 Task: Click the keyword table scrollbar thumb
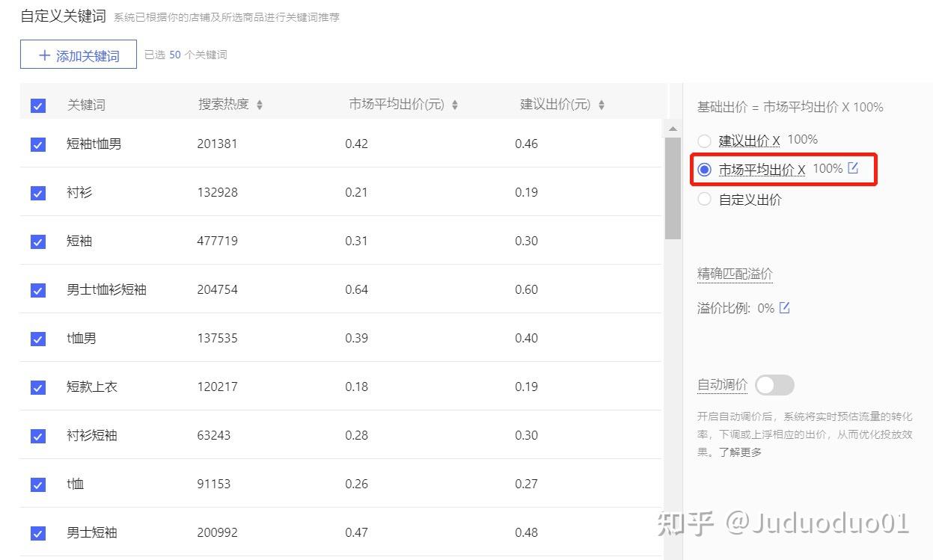(x=673, y=188)
